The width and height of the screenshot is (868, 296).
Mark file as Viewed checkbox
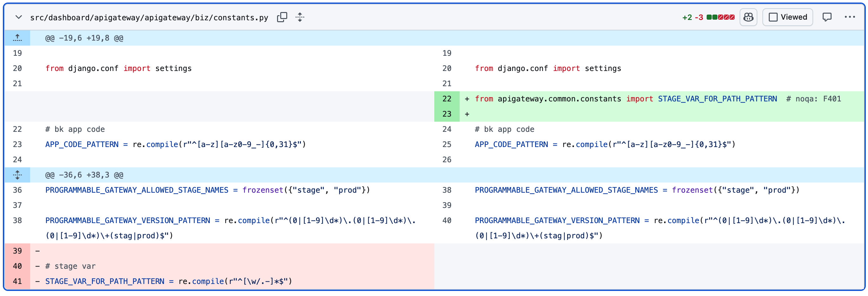[773, 17]
